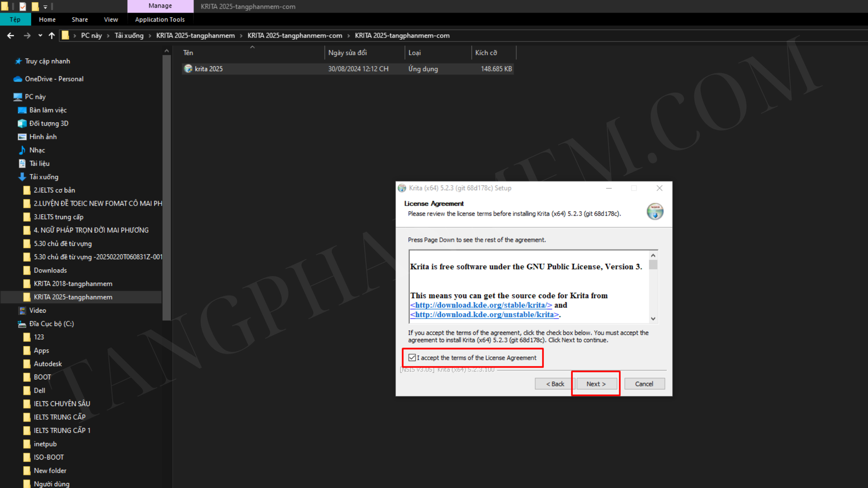Select KRITA 2018-tangphanmem folder in sidebar
The image size is (868, 488).
[x=73, y=284]
